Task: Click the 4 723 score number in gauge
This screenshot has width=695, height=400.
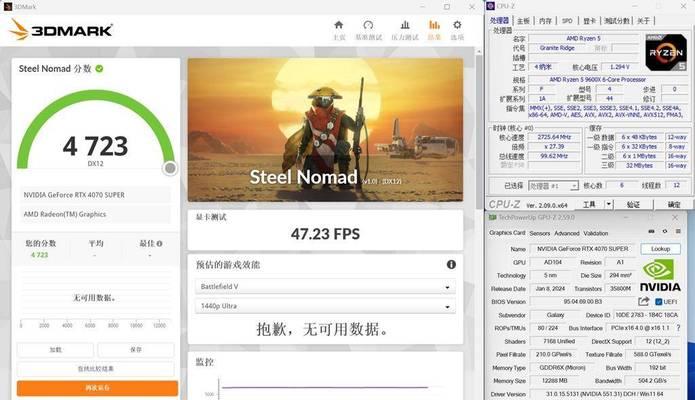Action: pyautogui.click(x=95, y=146)
